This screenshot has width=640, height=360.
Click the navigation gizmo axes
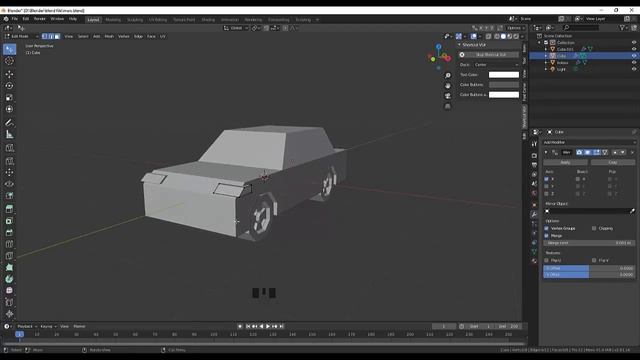[439, 56]
